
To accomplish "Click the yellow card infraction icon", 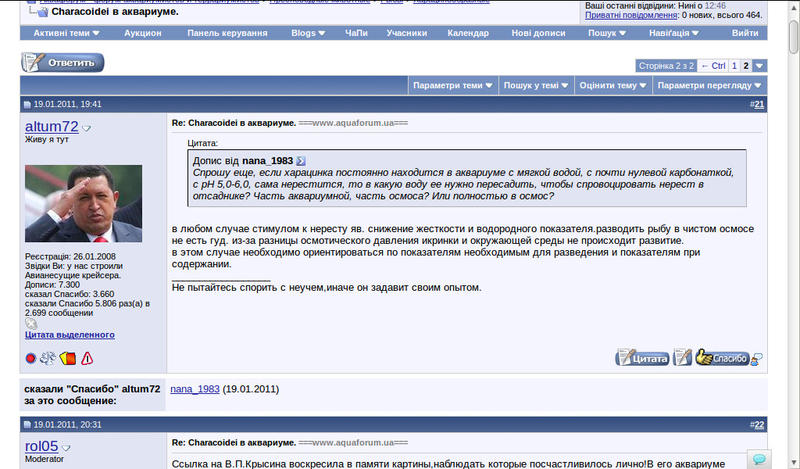I will 68,358.
